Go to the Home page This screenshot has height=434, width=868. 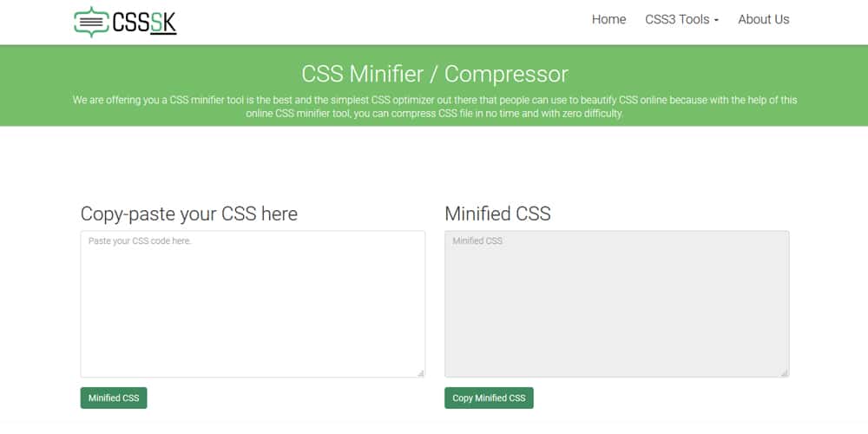pyautogui.click(x=608, y=19)
